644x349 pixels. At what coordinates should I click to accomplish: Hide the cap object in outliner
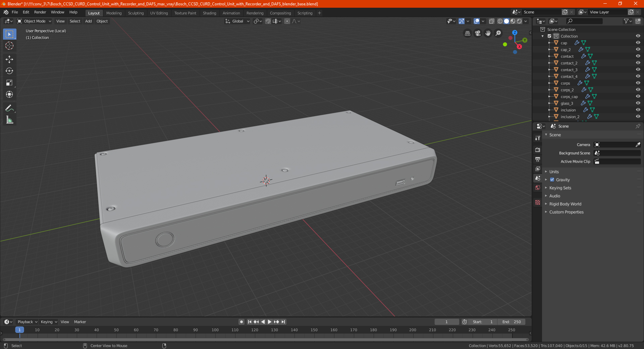(x=638, y=43)
